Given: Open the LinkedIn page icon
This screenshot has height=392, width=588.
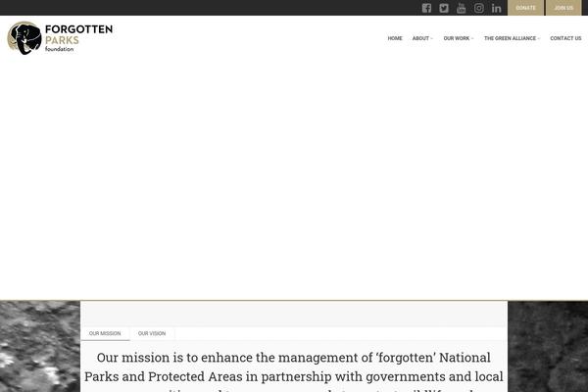Looking at the screenshot, I should click(497, 8).
